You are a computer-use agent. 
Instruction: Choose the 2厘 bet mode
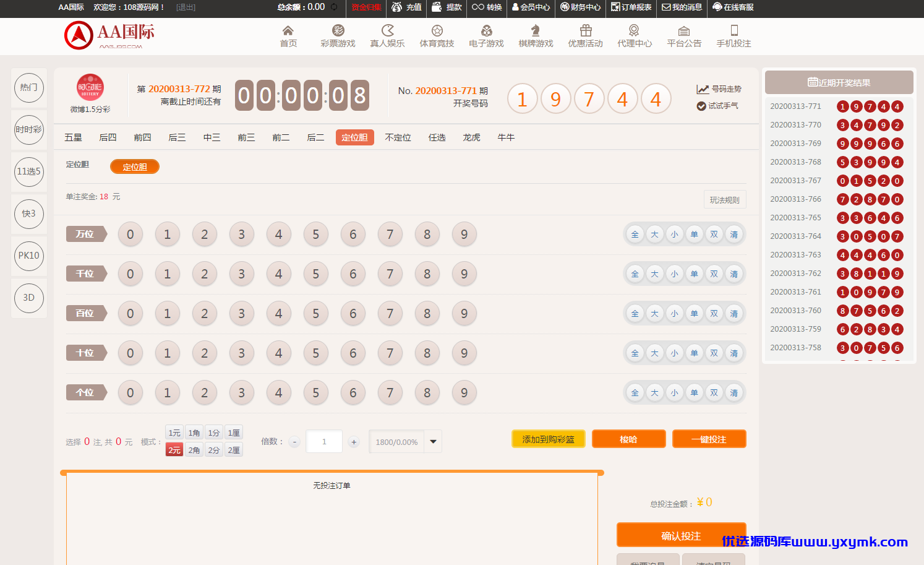234,450
